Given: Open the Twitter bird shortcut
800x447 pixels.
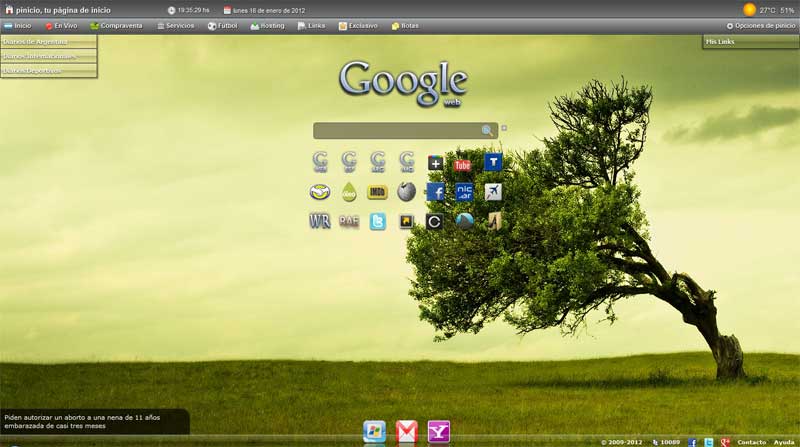Looking at the screenshot, I should click(377, 221).
